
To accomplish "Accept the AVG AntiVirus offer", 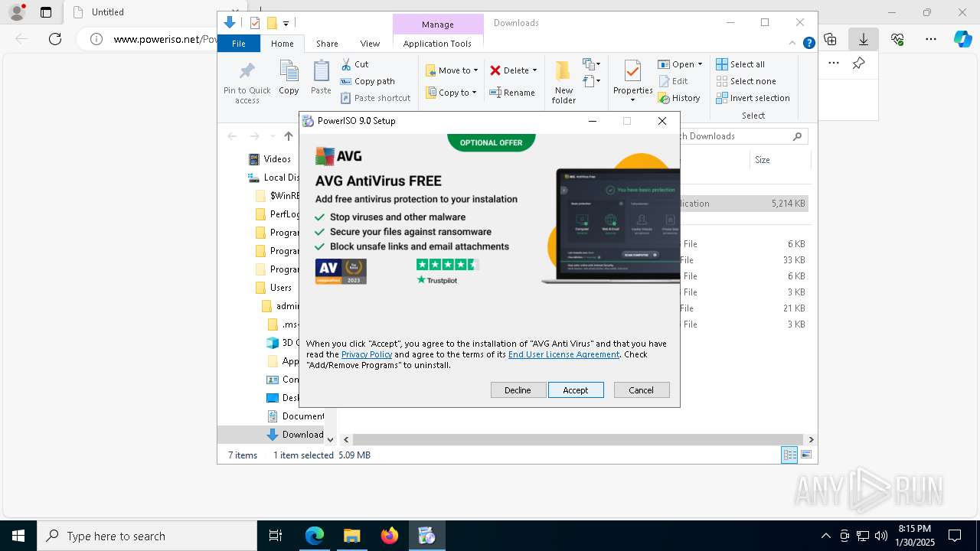I will point(576,390).
